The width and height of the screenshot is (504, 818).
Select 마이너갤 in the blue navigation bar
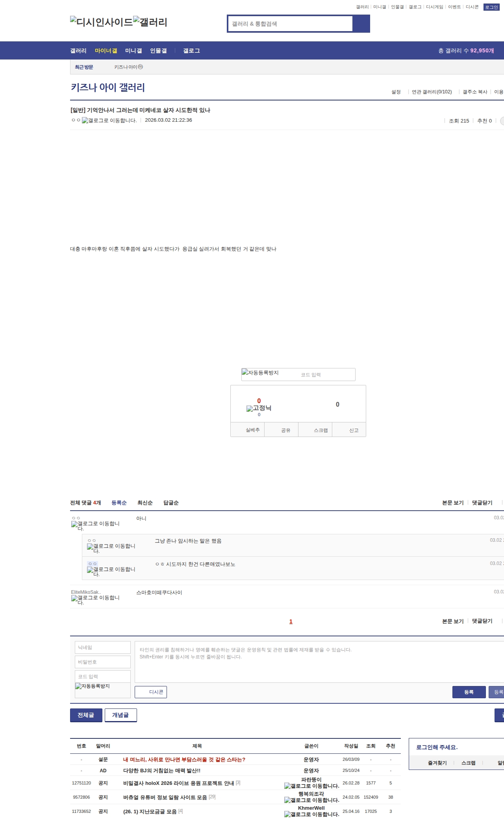[x=106, y=50]
